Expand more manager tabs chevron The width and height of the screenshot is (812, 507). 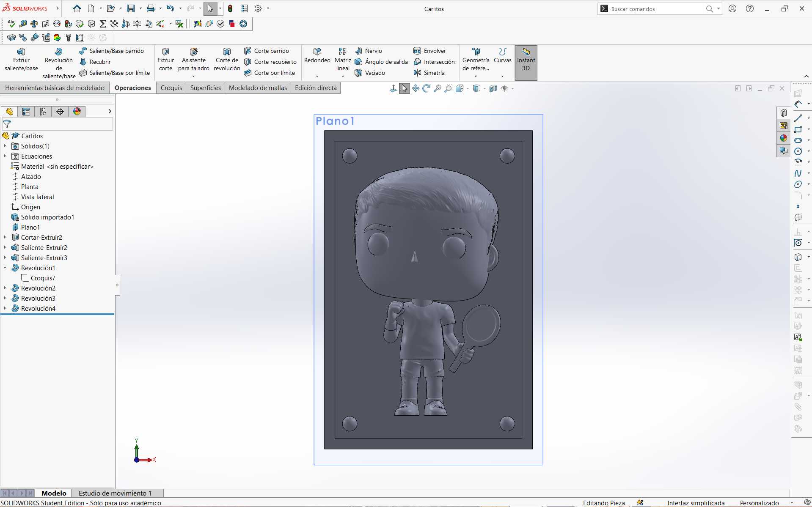click(x=110, y=111)
